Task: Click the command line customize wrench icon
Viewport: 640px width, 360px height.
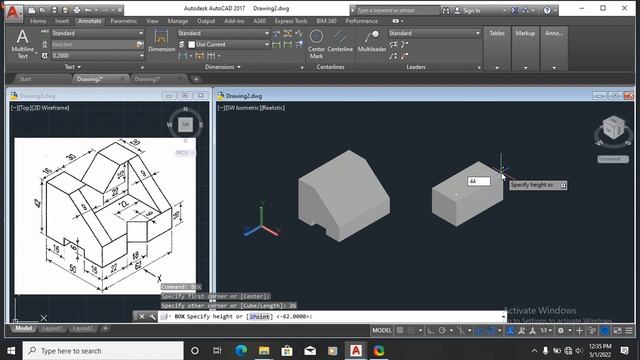Action: coord(152,316)
